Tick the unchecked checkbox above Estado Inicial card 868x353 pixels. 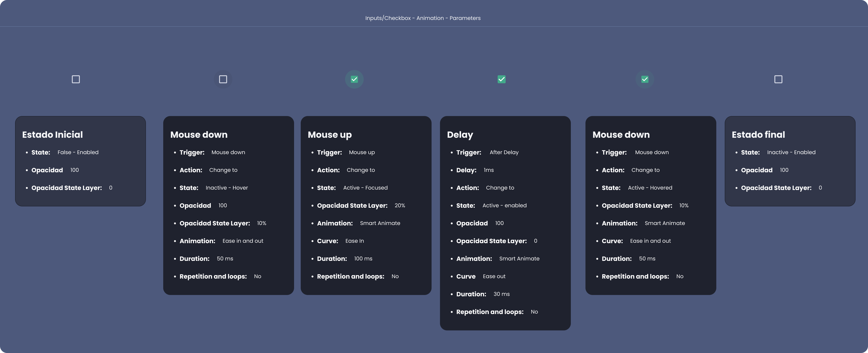[76, 80]
